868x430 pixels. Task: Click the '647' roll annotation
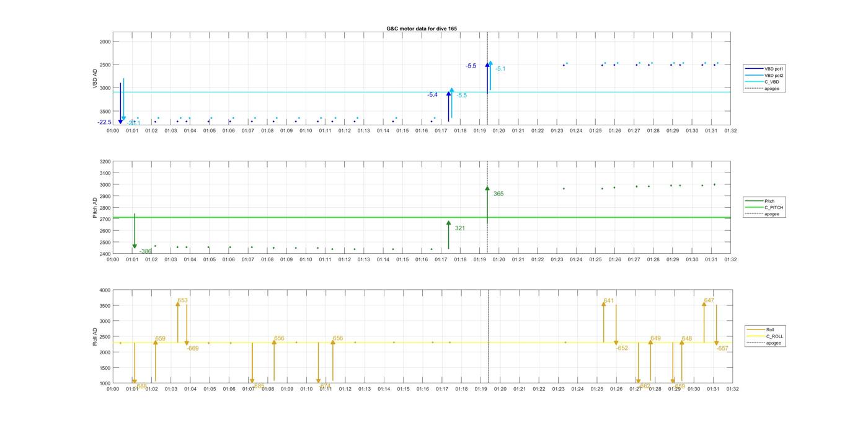coord(709,300)
